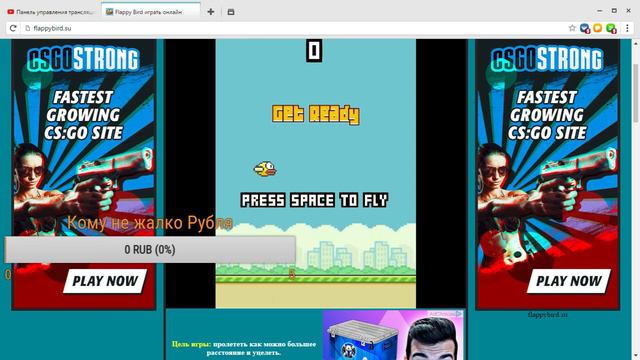Click the Кому не жалко Рубля text

150,223
